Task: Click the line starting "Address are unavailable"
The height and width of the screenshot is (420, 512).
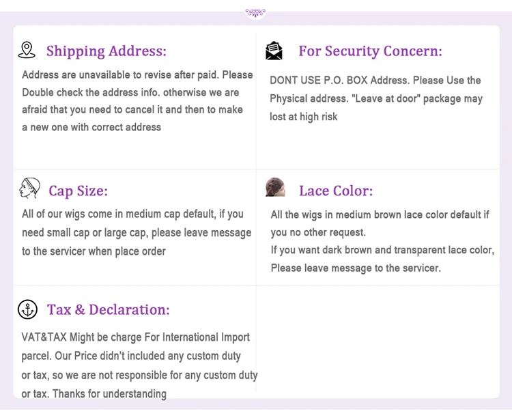Action: pos(137,75)
